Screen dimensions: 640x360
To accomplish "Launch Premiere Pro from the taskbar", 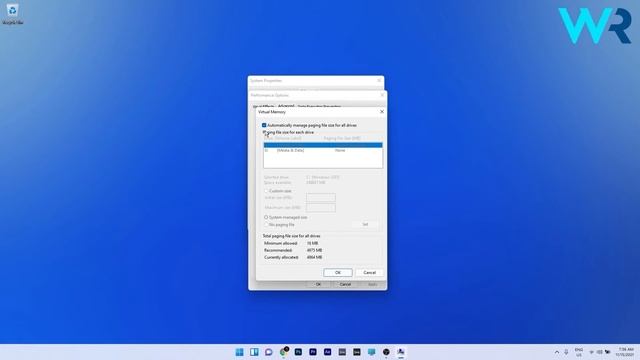I will pos(313,352).
